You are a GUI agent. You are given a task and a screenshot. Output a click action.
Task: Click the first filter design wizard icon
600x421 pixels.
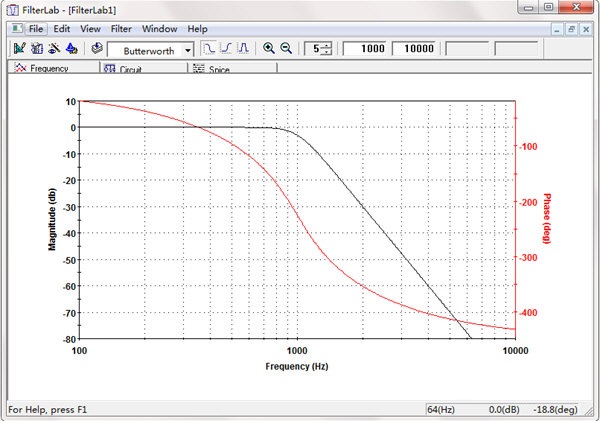point(19,48)
